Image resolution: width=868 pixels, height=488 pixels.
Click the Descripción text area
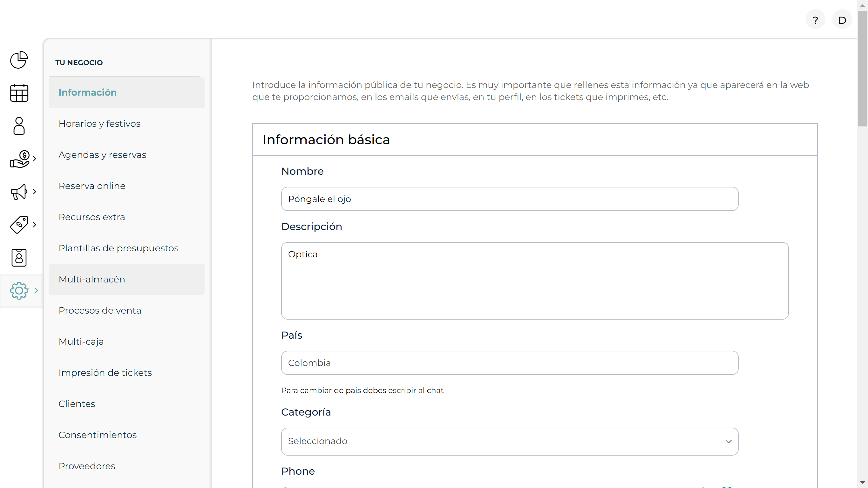point(535,281)
